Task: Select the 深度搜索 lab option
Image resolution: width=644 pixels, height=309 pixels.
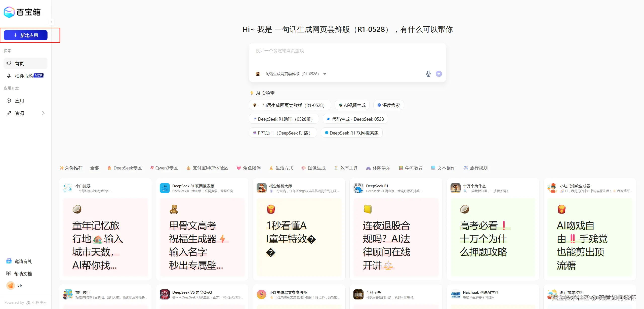Action: (x=388, y=105)
